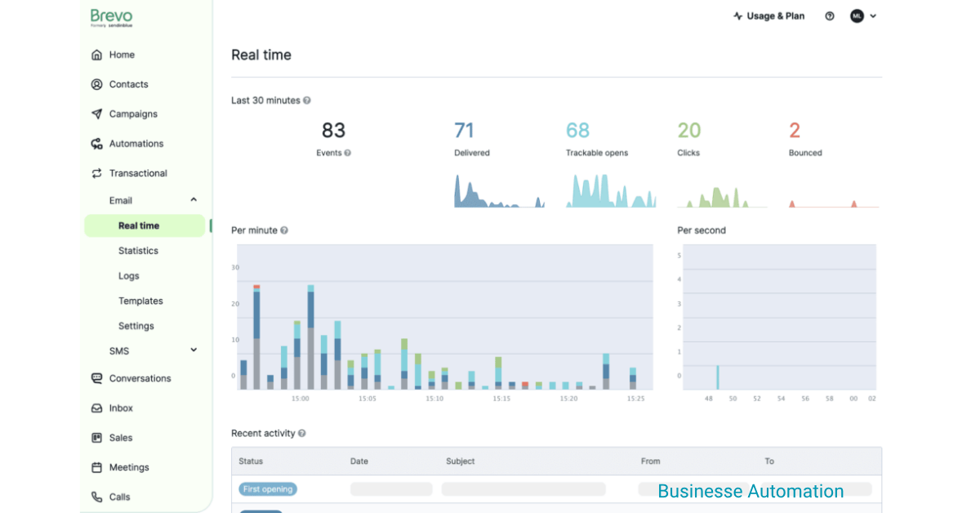Open the ML account dropdown menu
980x513 pixels.
pyautogui.click(x=863, y=16)
